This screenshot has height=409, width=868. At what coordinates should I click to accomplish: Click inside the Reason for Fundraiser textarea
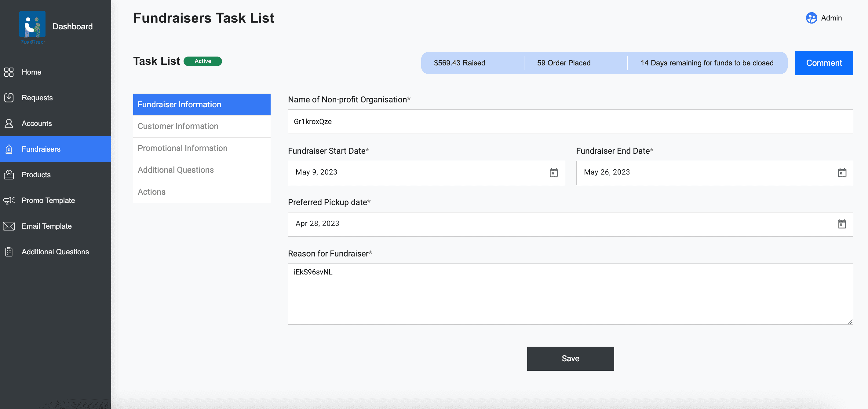coord(570,294)
